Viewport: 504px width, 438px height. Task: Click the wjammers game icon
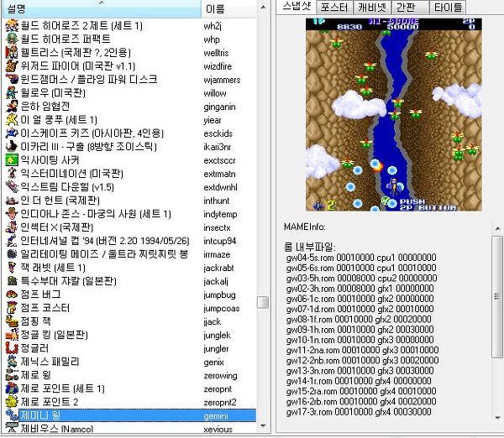[x=12, y=80]
